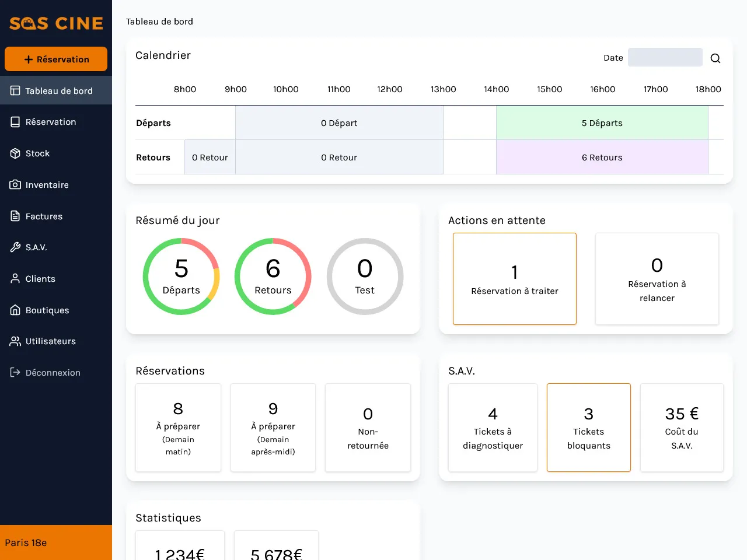Screen dimensions: 747x560
Task: Select the green 5 Départs calendar block
Action: 602,123
